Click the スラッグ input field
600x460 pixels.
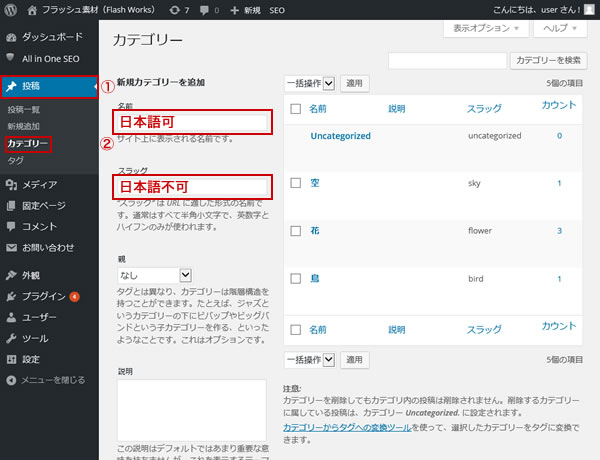[193, 186]
